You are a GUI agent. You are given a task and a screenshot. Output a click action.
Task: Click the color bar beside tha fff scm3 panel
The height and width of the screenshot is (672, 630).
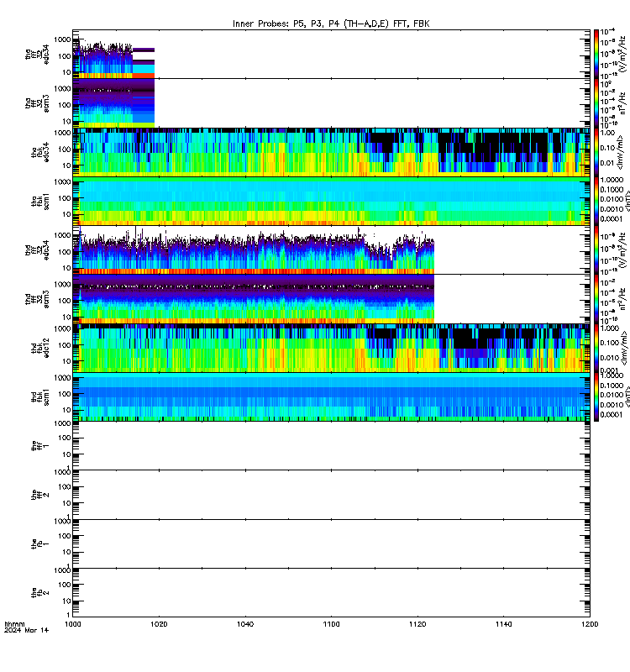coord(596,103)
